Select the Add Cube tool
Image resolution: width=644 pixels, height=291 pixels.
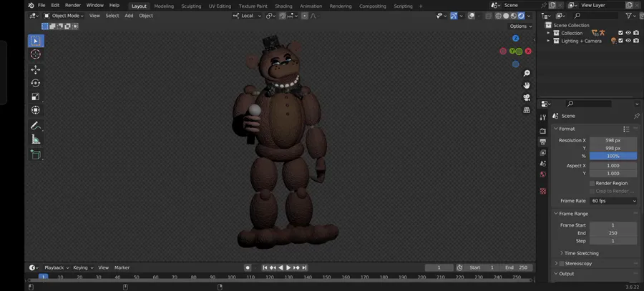(x=36, y=154)
